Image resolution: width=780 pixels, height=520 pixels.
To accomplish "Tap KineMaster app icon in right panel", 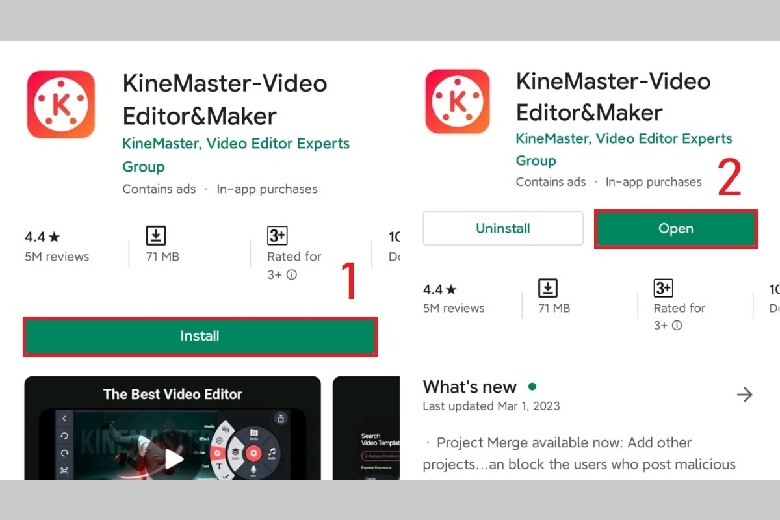I will [x=458, y=102].
